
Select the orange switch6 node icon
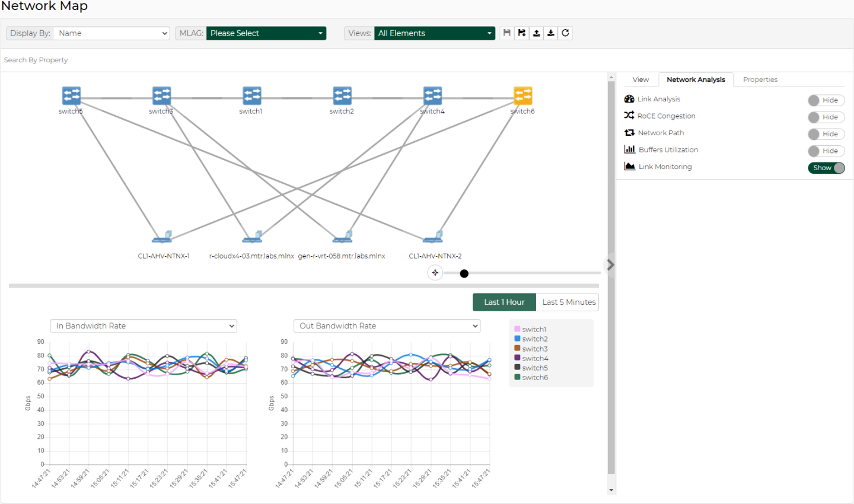click(x=522, y=95)
